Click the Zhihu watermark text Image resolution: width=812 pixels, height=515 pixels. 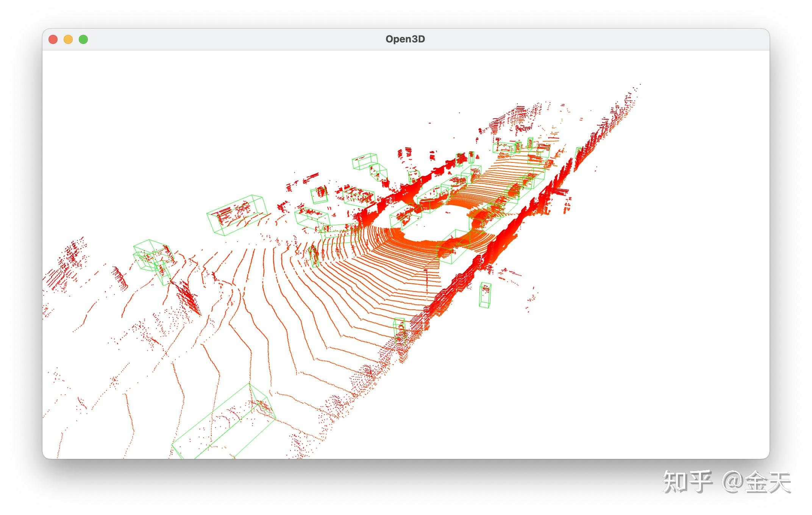pyautogui.click(x=726, y=482)
